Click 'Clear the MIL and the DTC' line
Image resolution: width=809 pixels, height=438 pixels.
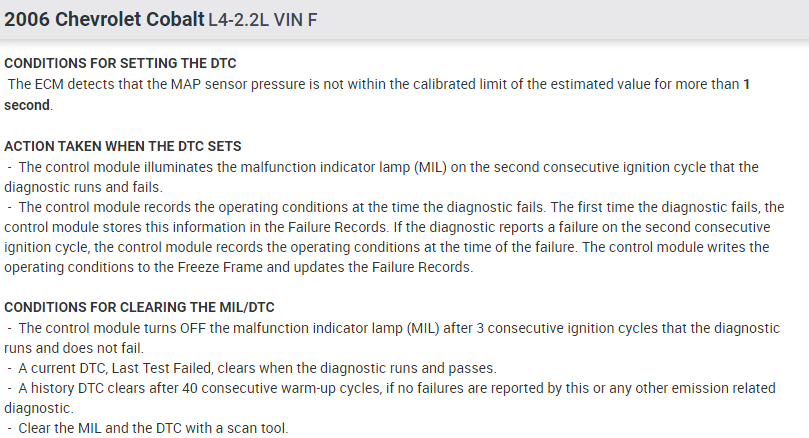click(150, 428)
